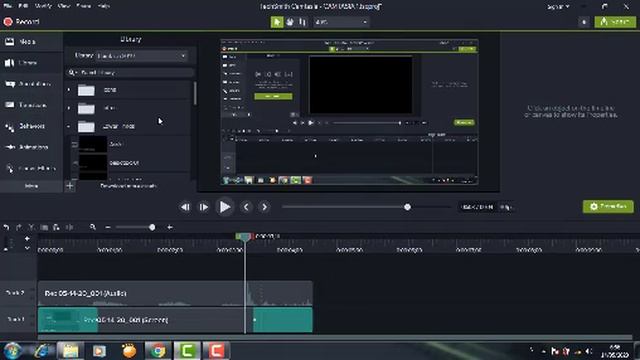The height and width of the screenshot is (360, 640).
Task: Click the Split icon in timeline toolbar
Action: click(69, 227)
